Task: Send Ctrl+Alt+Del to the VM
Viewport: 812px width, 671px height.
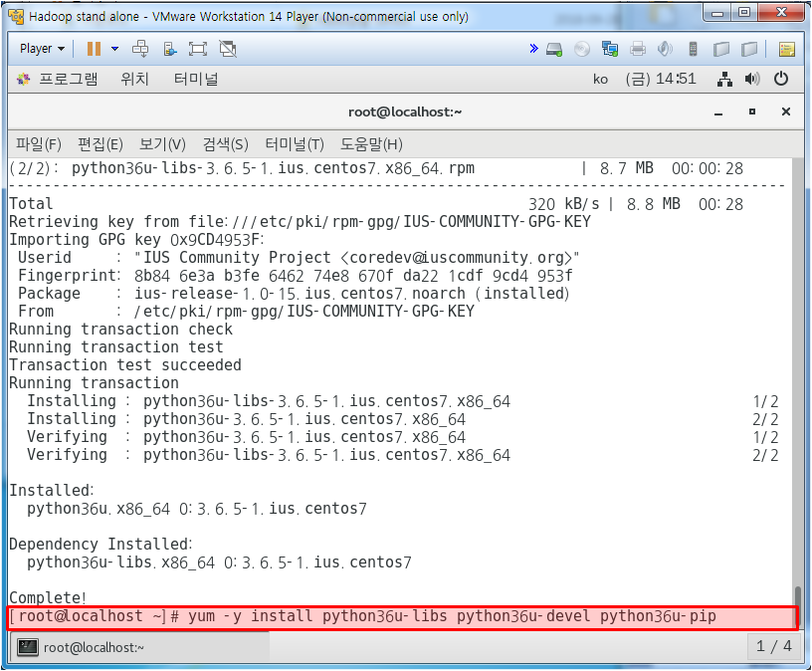Action: coord(140,49)
